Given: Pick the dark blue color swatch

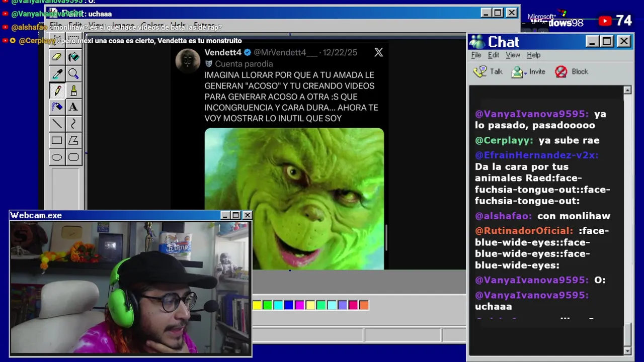Looking at the screenshot, I should [289, 305].
